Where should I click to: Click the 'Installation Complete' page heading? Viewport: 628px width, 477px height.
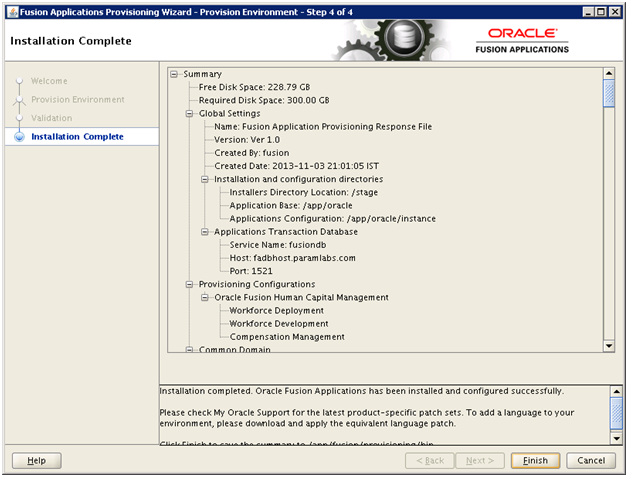(x=71, y=41)
